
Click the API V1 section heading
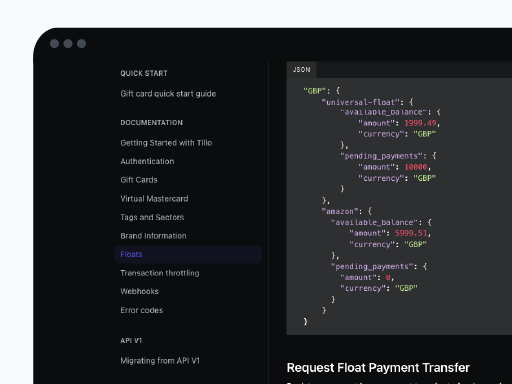coord(131,341)
